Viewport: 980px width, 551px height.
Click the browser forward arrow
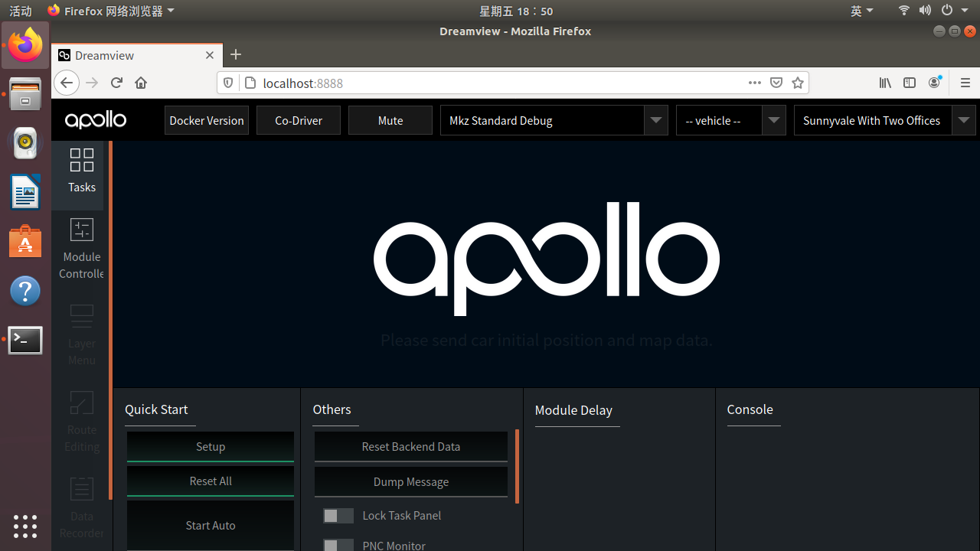tap(93, 83)
